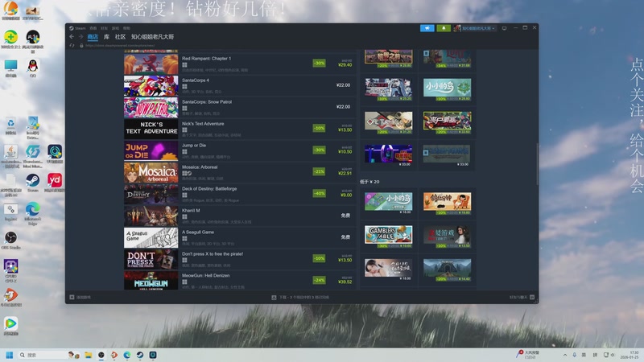The image size is (644, 362).
Task: Click the A Seagull Game title
Action: pos(198,232)
